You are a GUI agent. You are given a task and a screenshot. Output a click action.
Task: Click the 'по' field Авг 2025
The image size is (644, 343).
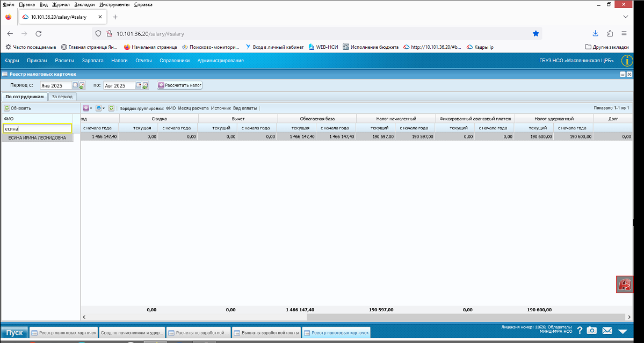click(119, 86)
